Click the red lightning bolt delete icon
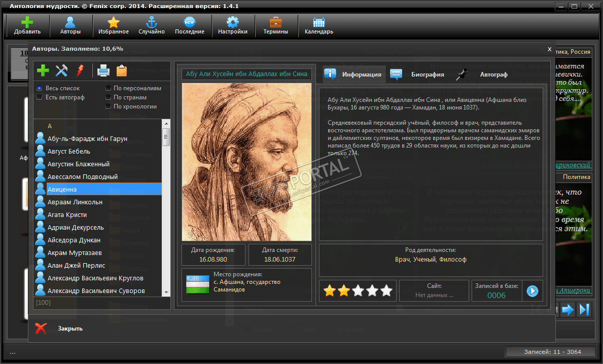Screen dimensions: 603x364 80,70
